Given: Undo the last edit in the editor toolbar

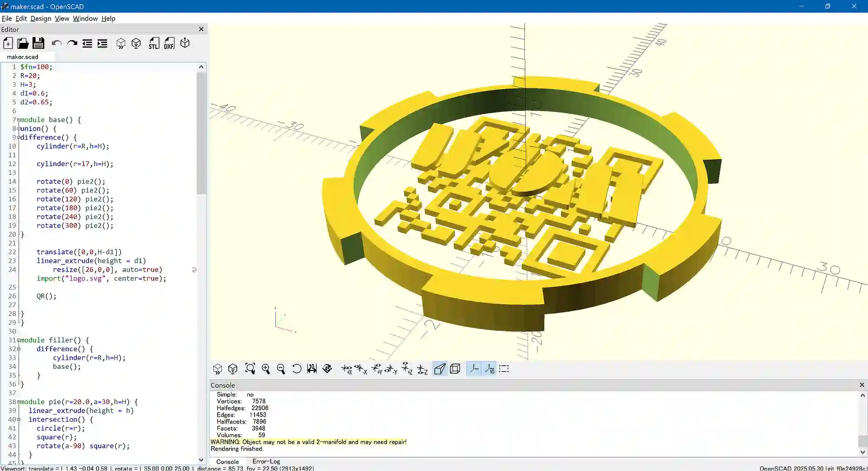Looking at the screenshot, I should point(57,43).
